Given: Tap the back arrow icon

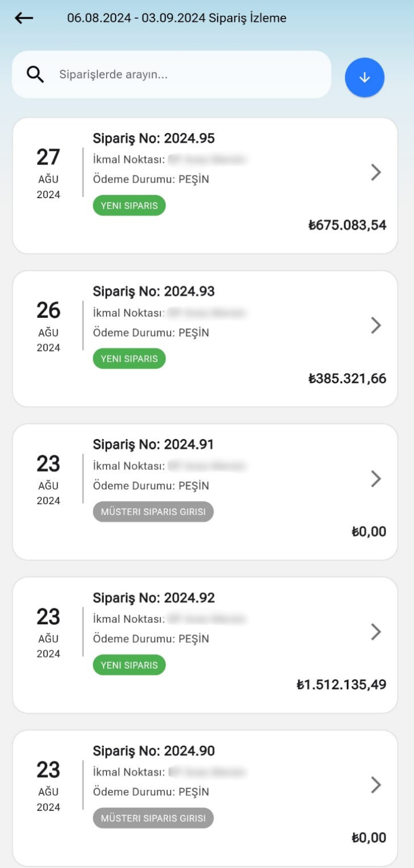Looking at the screenshot, I should coord(24,18).
